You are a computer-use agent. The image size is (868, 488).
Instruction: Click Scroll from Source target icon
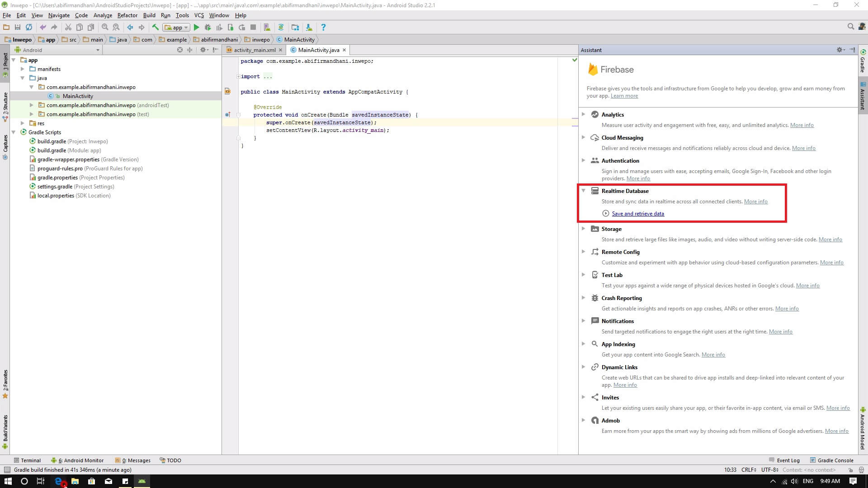[180, 50]
